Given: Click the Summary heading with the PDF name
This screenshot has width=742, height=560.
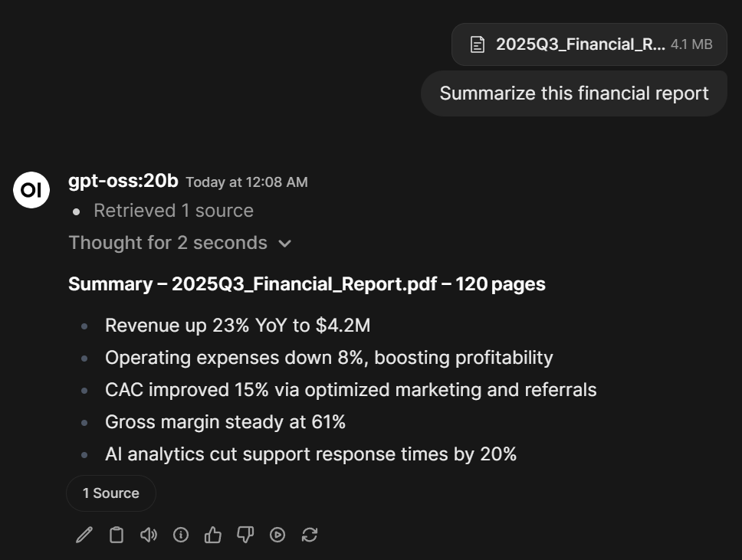Looking at the screenshot, I should click(307, 284).
